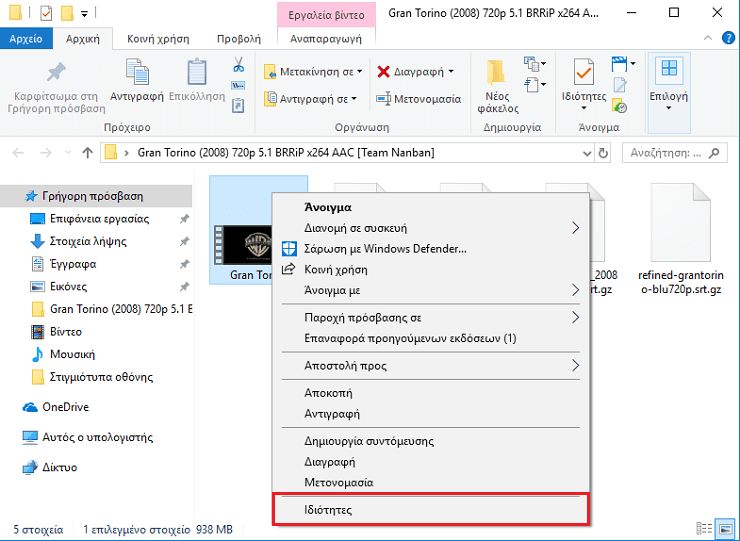Open the Quick Access Toolbar customize dropdown
This screenshot has height=541, width=740.
tap(84, 14)
